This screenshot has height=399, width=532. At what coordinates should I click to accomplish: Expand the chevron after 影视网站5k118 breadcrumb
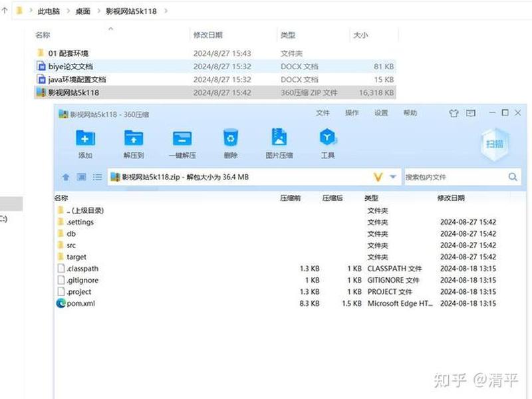click(x=166, y=11)
